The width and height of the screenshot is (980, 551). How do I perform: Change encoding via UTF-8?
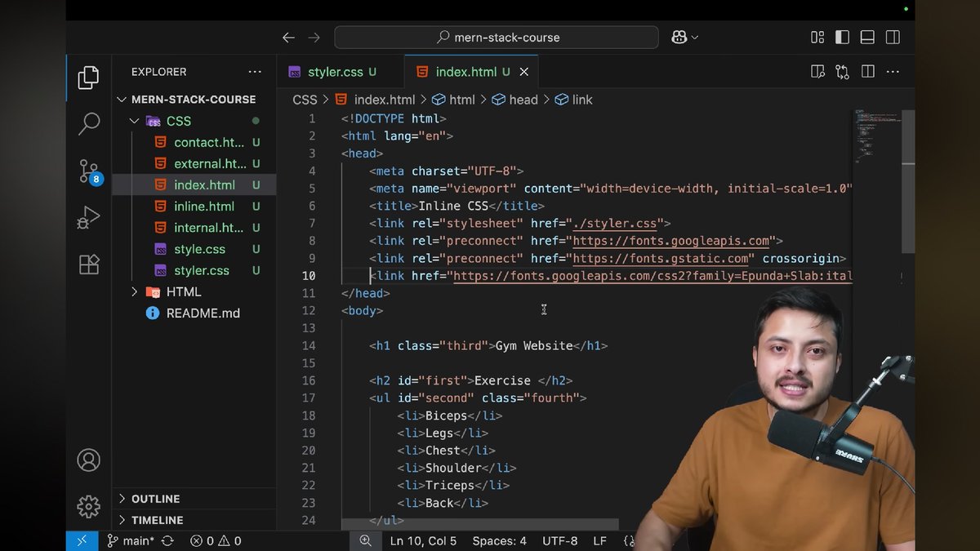point(560,540)
